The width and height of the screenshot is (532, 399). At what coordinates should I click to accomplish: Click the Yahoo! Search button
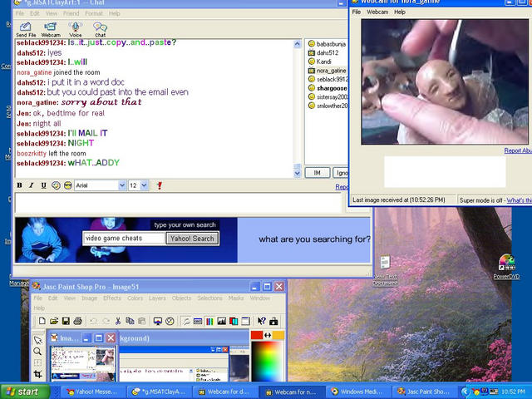tap(192, 239)
